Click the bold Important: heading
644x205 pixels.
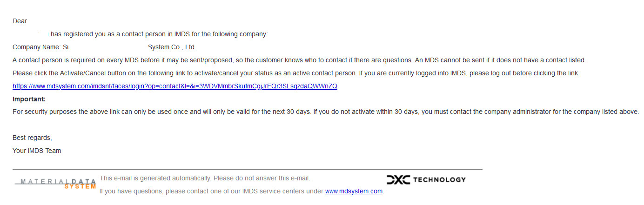click(29, 99)
